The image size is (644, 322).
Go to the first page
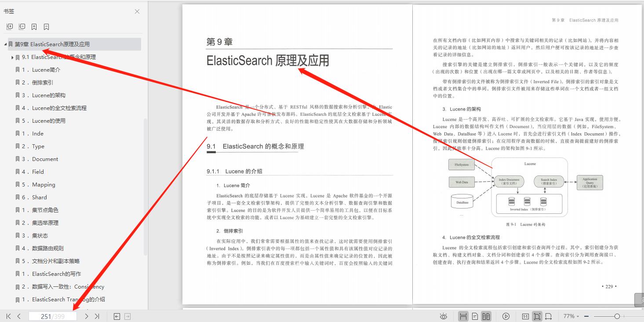(x=8, y=316)
